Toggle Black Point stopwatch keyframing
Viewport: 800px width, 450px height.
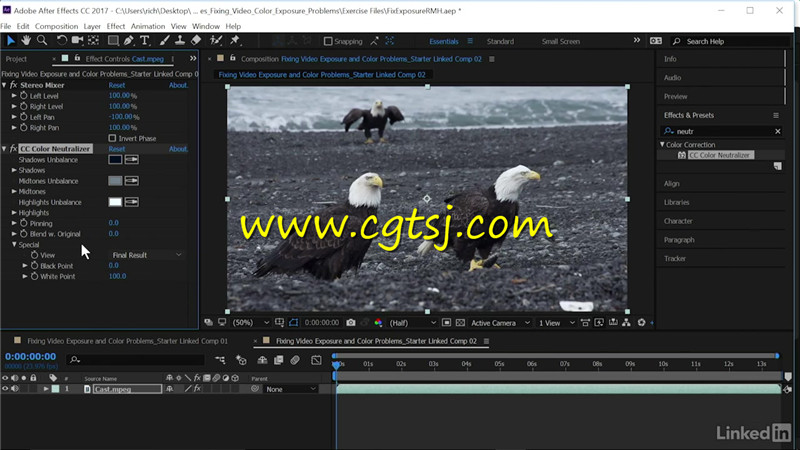click(34, 266)
